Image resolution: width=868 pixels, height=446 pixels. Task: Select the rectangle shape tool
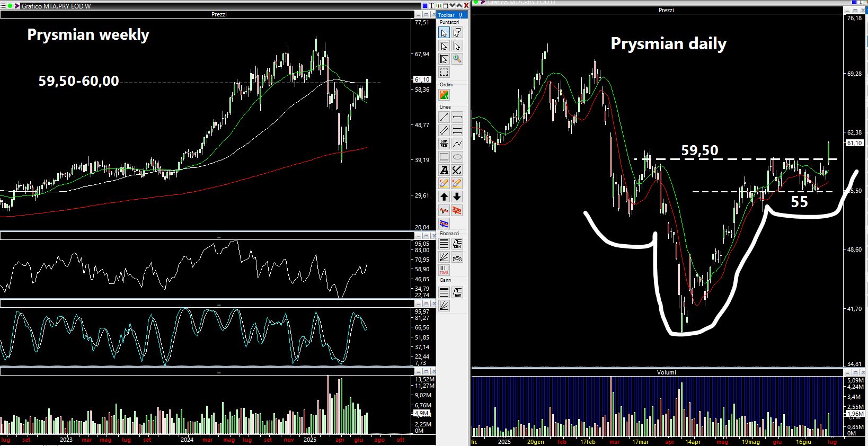pos(444,157)
